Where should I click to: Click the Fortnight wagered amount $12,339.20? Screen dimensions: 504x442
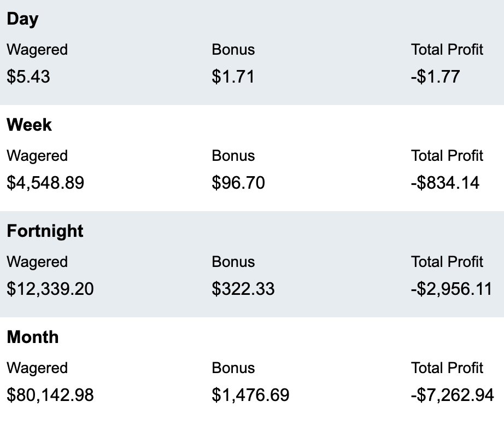click(x=50, y=289)
